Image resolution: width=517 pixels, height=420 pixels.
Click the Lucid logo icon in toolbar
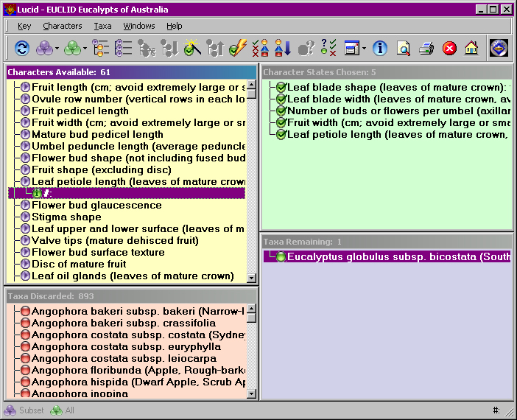pyautogui.click(x=499, y=48)
